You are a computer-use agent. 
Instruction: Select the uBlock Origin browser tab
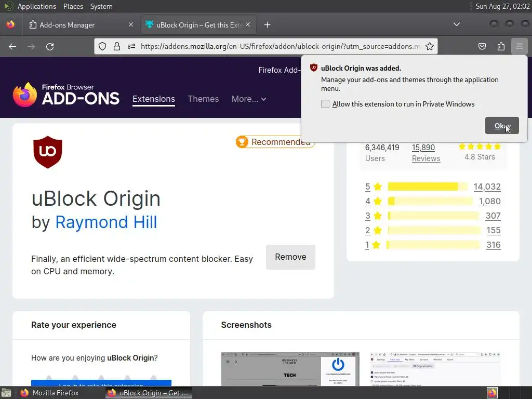coord(198,25)
